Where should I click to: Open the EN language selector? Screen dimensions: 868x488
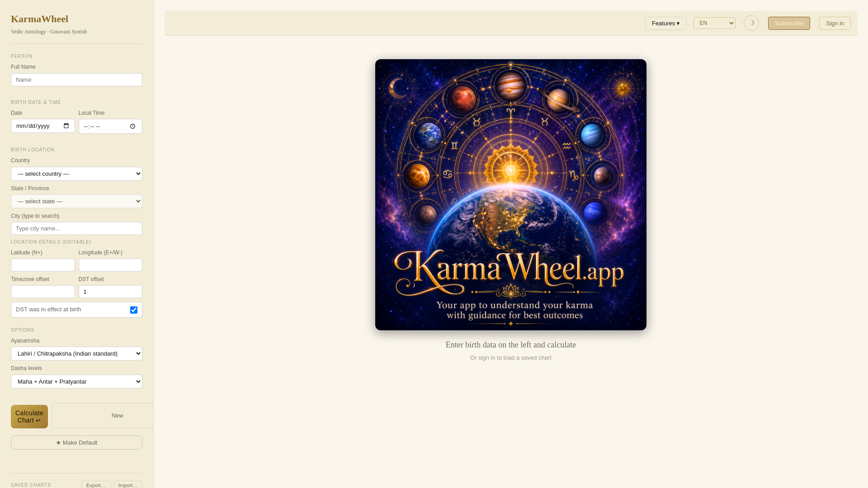tap(714, 23)
